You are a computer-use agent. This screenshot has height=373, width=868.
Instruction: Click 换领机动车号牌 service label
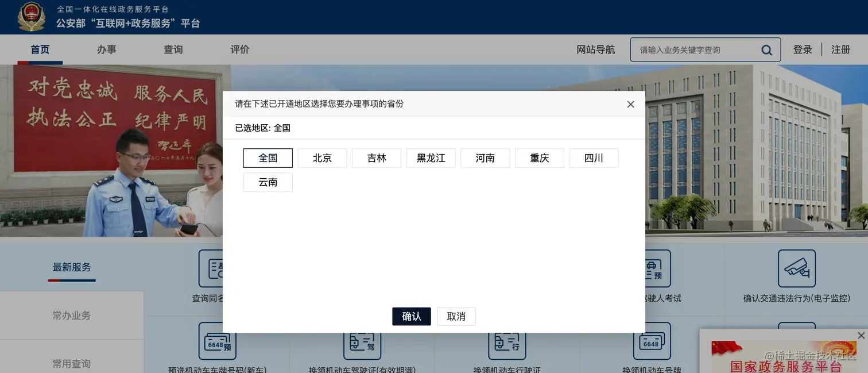[x=652, y=369]
